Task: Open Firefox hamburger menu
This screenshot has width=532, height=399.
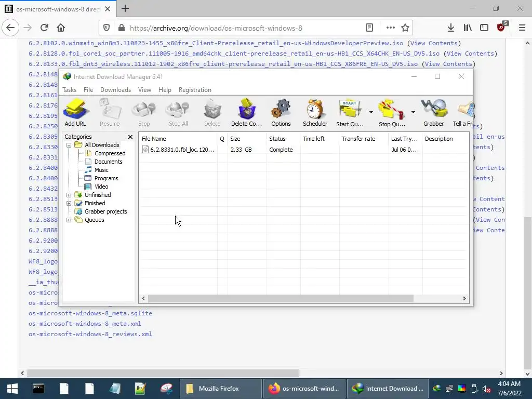Action: [x=522, y=28]
